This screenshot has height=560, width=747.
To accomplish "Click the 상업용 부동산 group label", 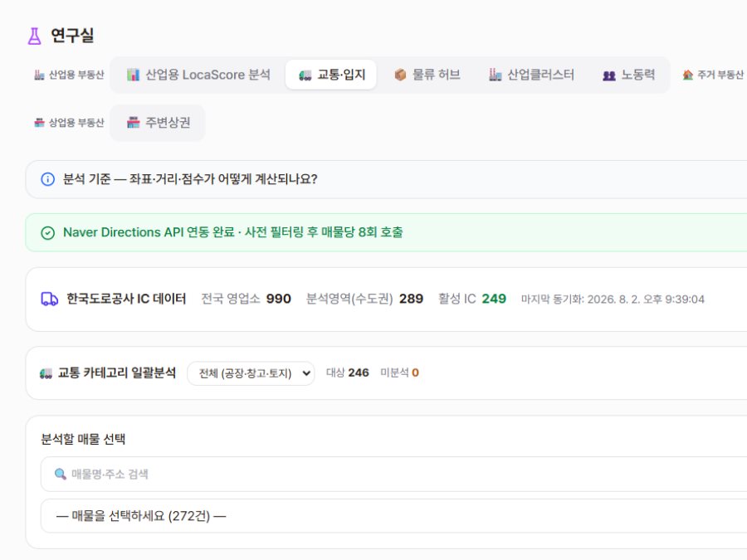I will coord(76,123).
